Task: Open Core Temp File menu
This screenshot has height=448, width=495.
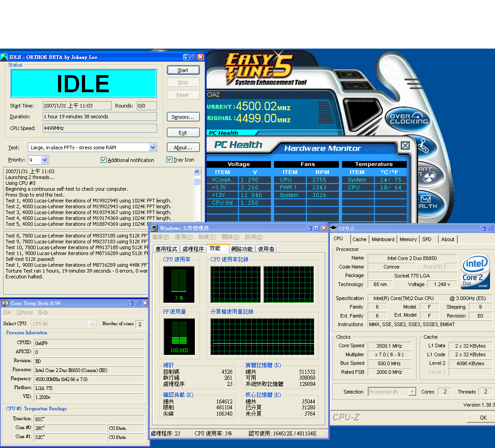Action: click(7, 312)
